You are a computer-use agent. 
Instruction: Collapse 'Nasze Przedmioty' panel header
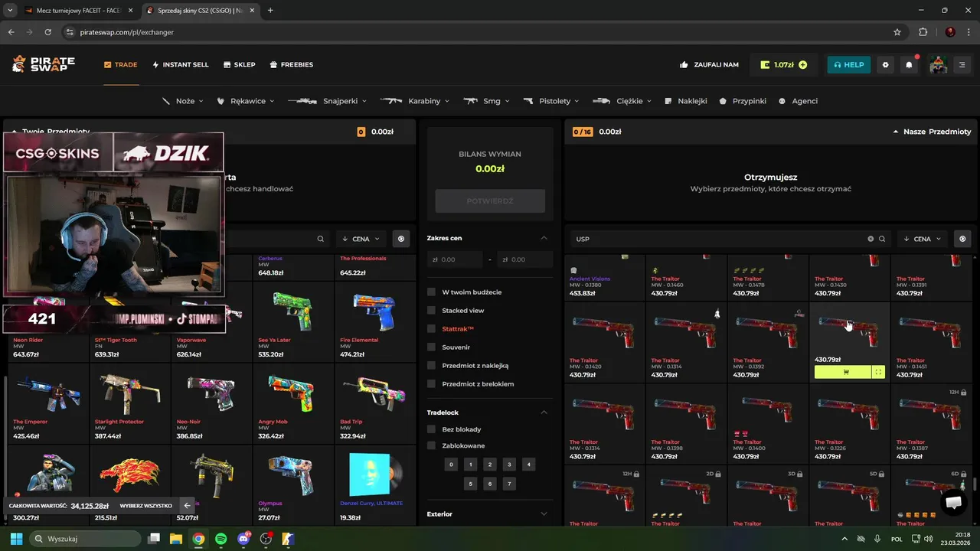932,132
